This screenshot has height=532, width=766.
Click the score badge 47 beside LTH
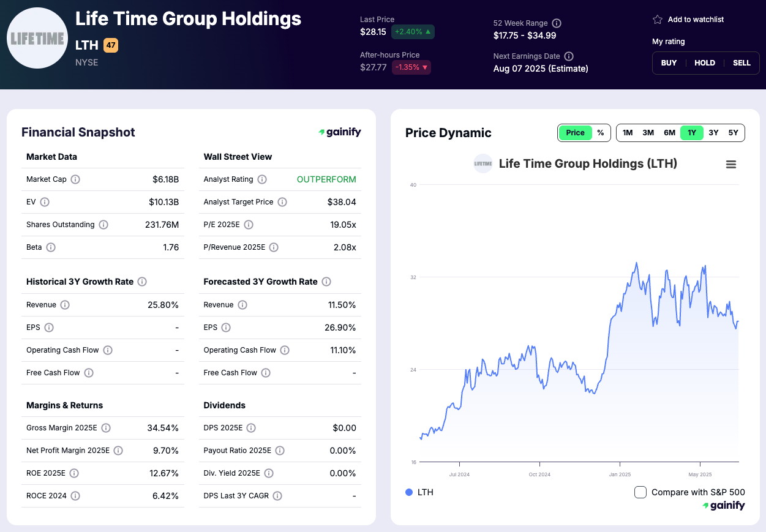coord(111,45)
